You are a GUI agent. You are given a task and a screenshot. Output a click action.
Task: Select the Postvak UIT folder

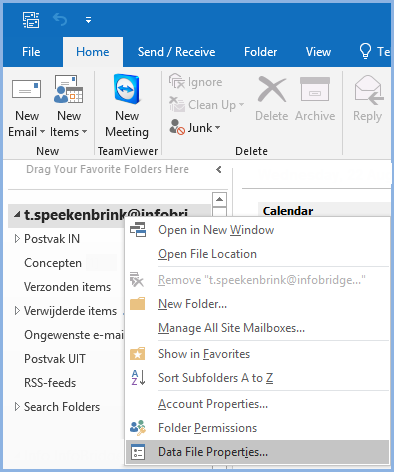click(x=55, y=359)
